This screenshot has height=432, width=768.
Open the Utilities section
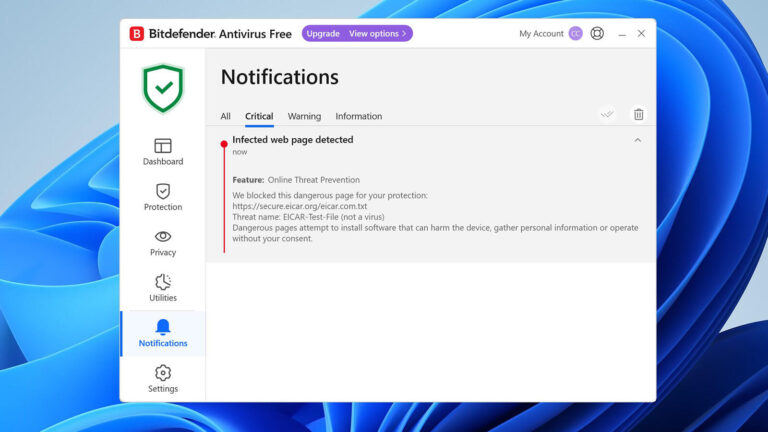163,288
